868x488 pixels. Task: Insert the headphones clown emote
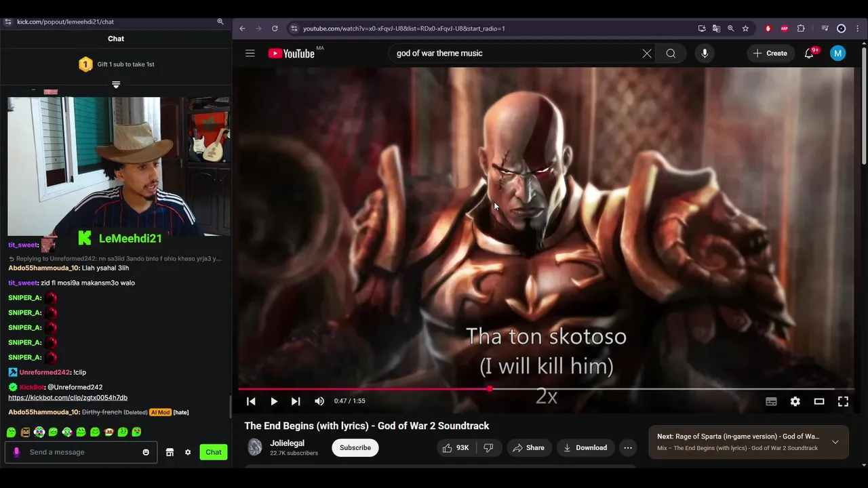(39, 432)
